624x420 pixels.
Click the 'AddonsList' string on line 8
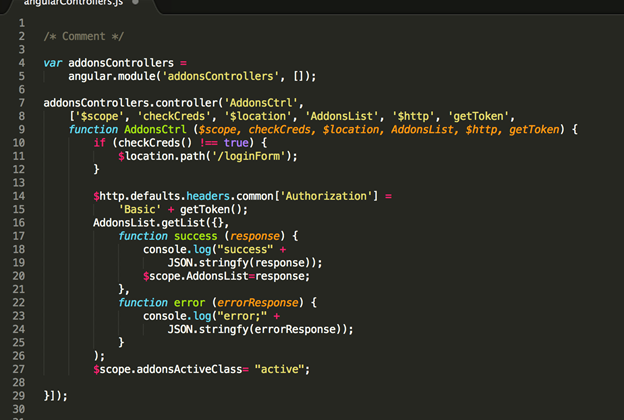[x=342, y=116]
